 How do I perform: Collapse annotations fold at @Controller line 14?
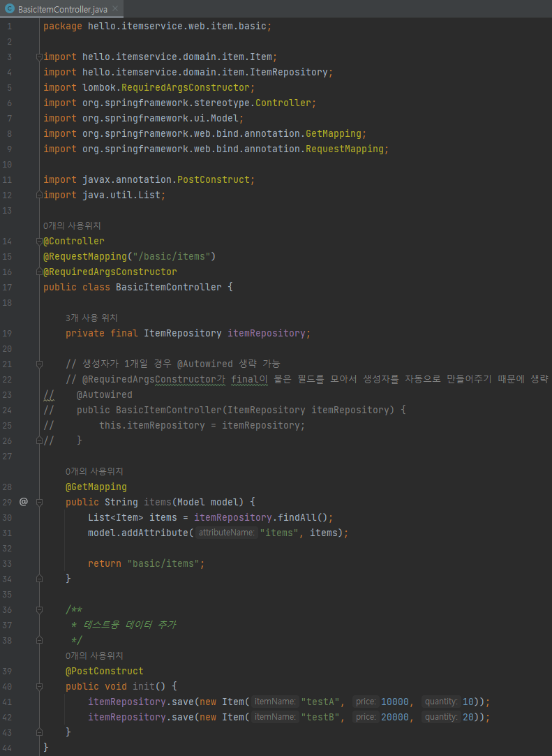pyautogui.click(x=40, y=241)
